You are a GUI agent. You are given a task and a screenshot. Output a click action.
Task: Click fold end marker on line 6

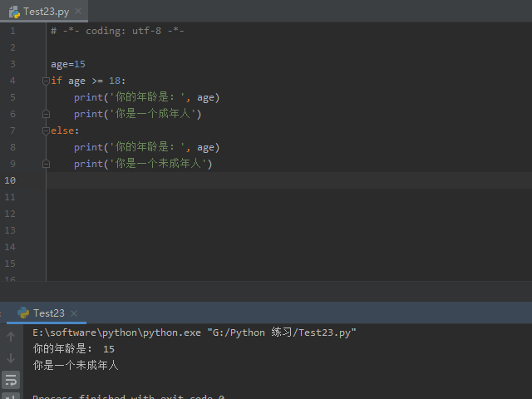click(47, 114)
